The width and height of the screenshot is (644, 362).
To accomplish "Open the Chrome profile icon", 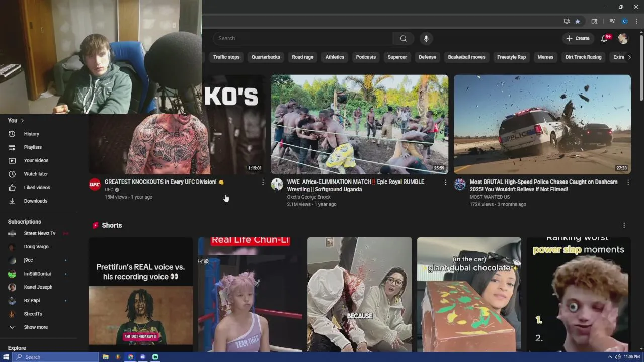I will 624,21.
